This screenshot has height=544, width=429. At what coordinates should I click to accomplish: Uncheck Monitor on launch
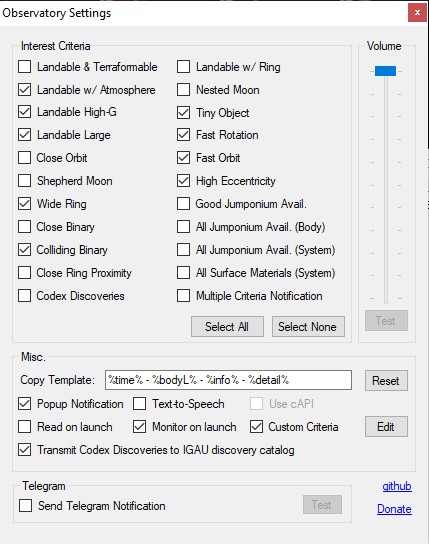139,427
